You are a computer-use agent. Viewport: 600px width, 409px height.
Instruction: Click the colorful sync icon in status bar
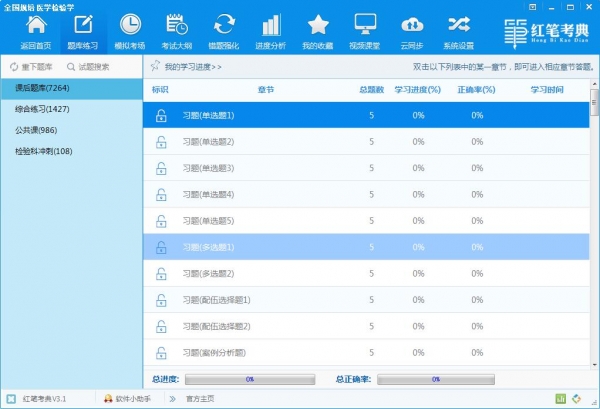[x=577, y=399]
